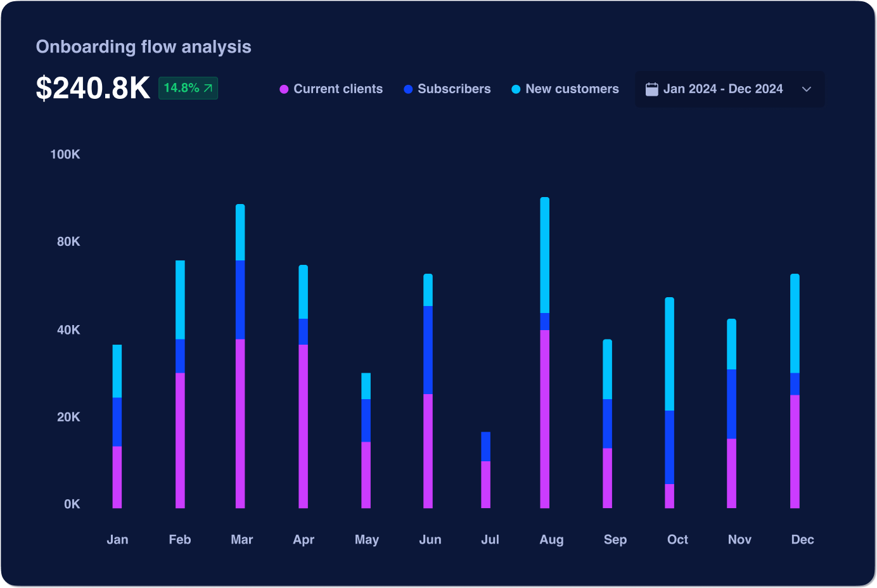
Task: Click the Sep month axis label
Action: click(615, 540)
